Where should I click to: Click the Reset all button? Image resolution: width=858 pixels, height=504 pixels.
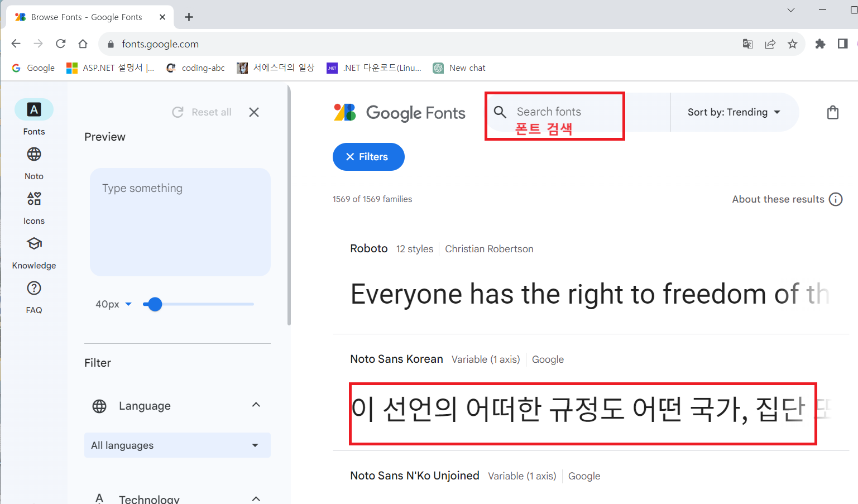[202, 112]
